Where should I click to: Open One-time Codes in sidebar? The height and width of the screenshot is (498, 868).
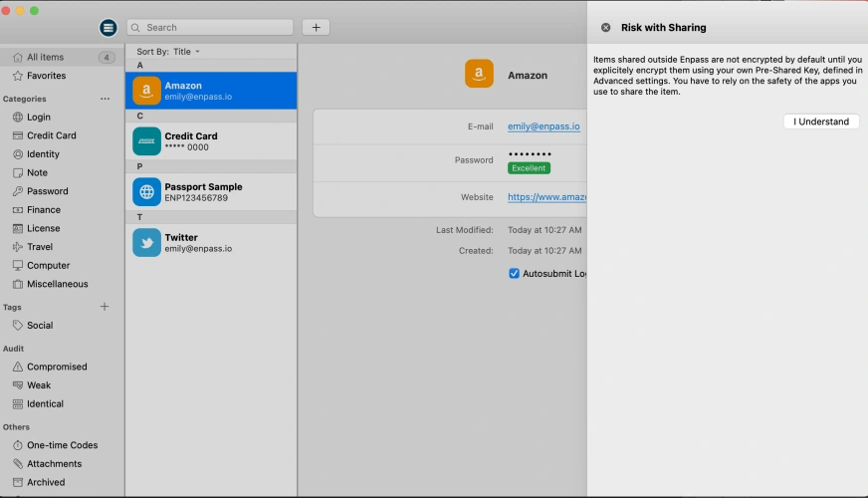[62, 445]
